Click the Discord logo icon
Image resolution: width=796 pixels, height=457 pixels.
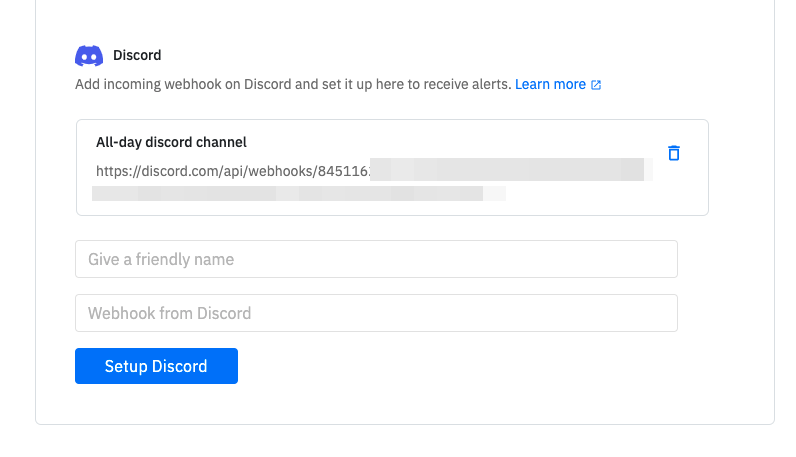tap(89, 55)
